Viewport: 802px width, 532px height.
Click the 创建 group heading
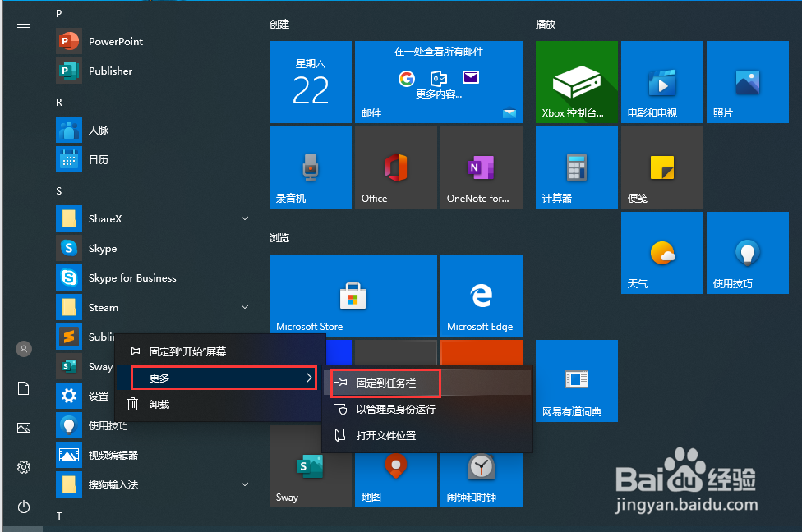pyautogui.click(x=279, y=25)
